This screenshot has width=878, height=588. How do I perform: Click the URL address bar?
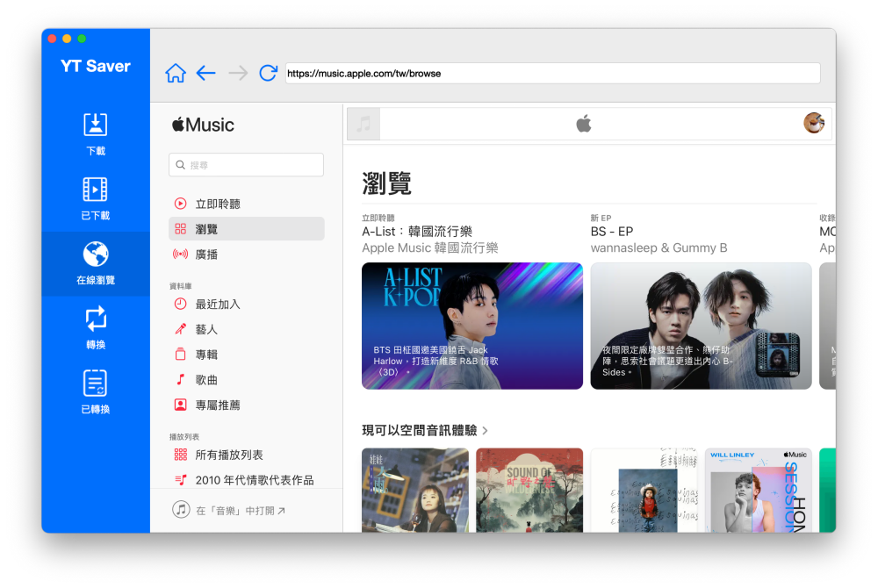tap(552, 74)
